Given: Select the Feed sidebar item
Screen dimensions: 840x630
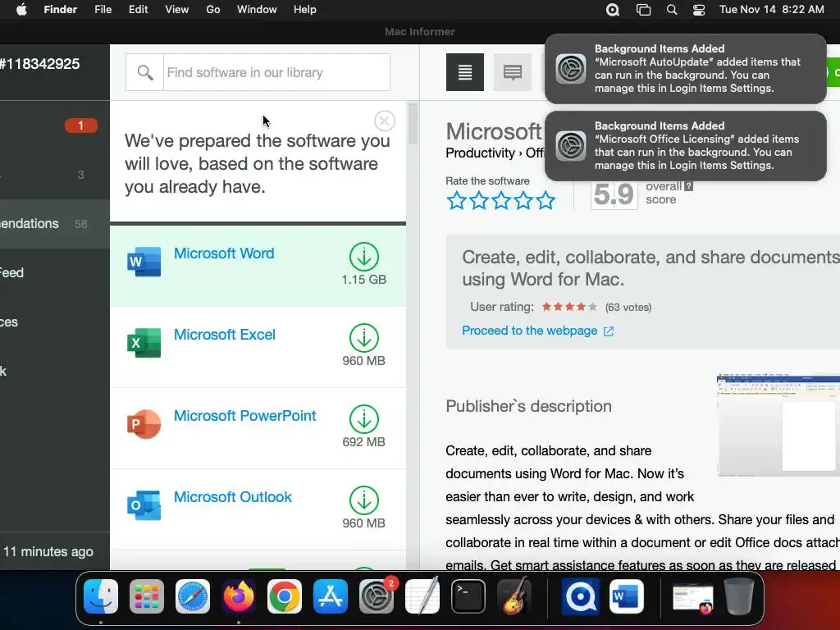Looking at the screenshot, I should (x=55, y=272).
